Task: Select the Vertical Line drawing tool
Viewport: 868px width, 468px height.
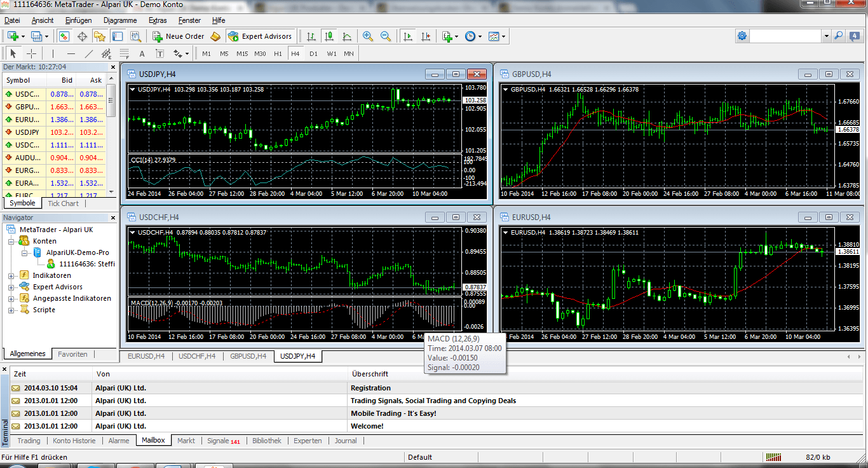Action: point(53,53)
